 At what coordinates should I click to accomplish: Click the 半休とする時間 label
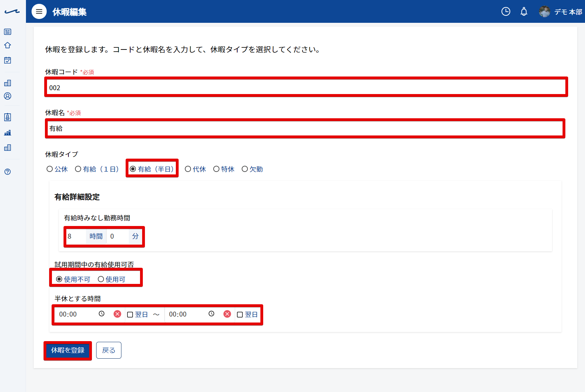click(x=78, y=299)
